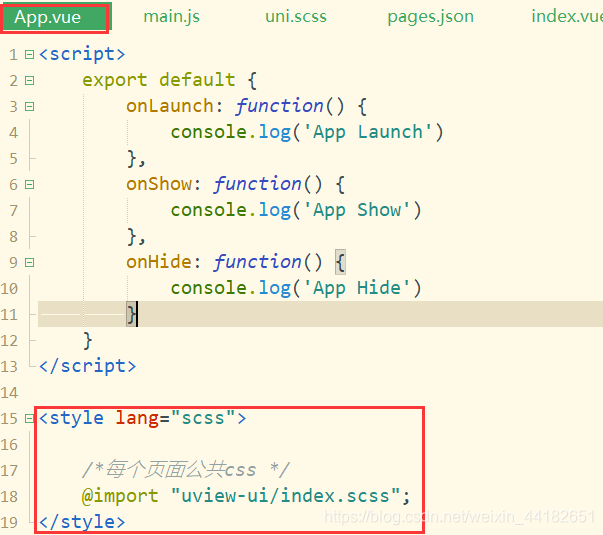Collapse style block fold on line 15

[29, 418]
